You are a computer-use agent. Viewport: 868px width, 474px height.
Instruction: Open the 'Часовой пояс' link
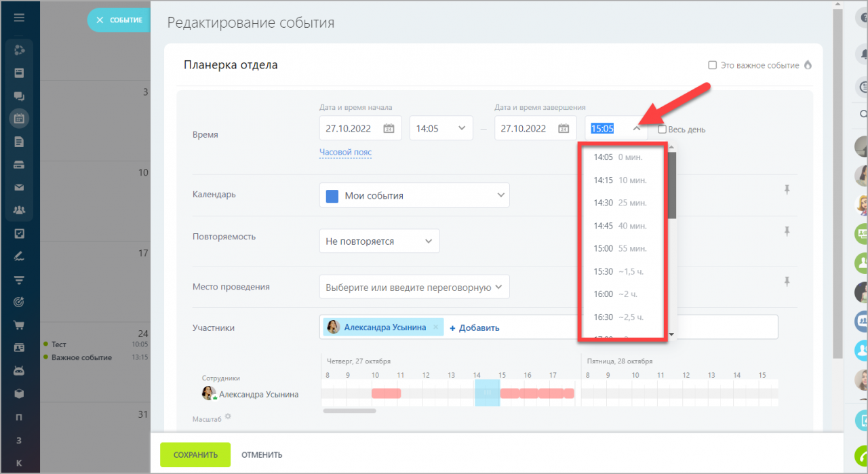[345, 153]
